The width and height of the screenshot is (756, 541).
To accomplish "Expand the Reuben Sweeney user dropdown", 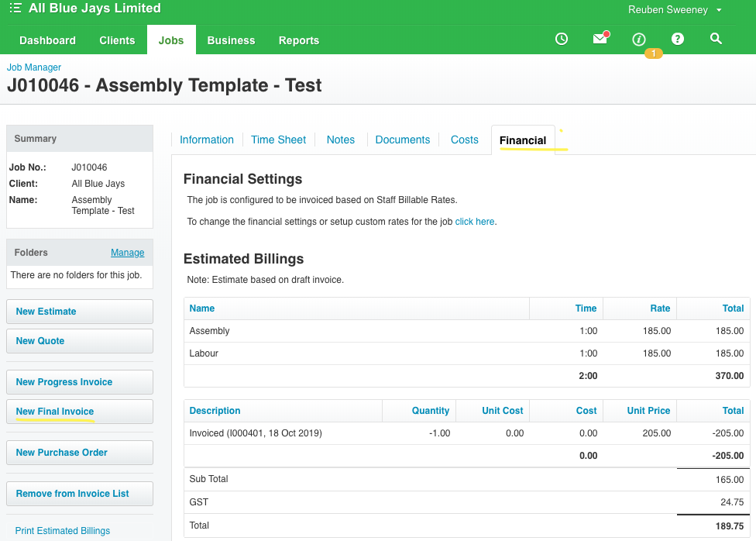I will pos(675,9).
